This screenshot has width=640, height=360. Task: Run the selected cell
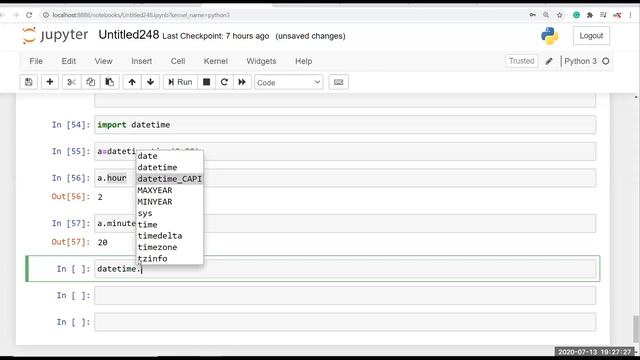pyautogui.click(x=180, y=82)
